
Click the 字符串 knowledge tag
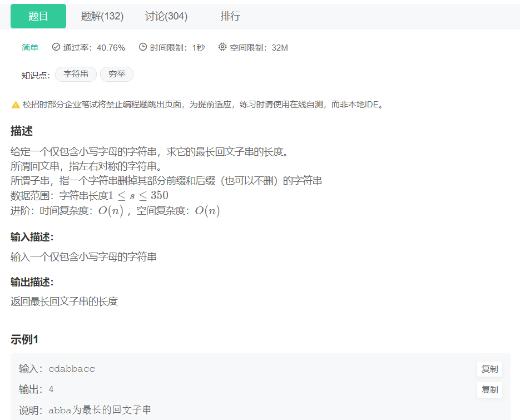[x=76, y=74]
